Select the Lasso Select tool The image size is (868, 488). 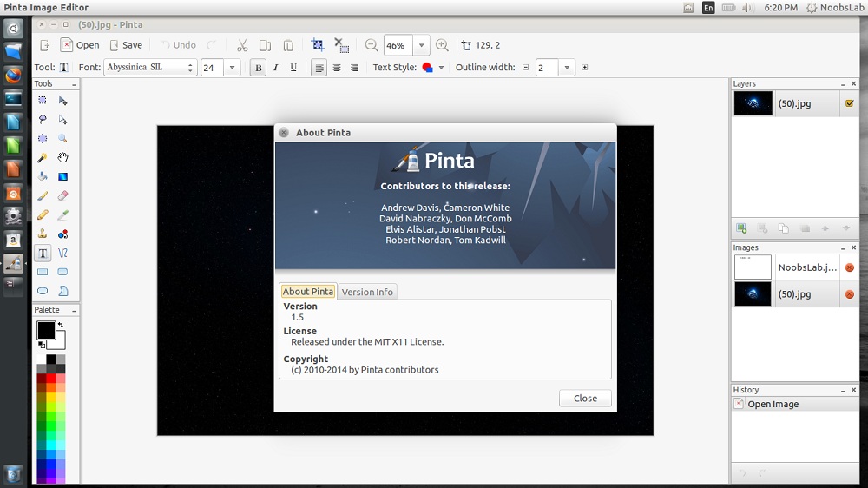pos(43,120)
